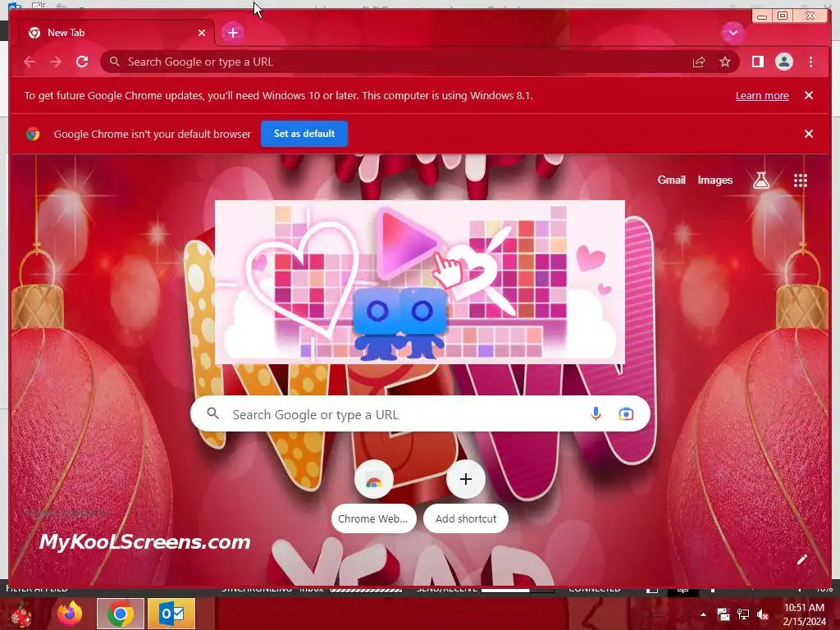Screen dimensions: 840x630
Task: Open the Chrome Web Store shortcut
Action: click(374, 496)
